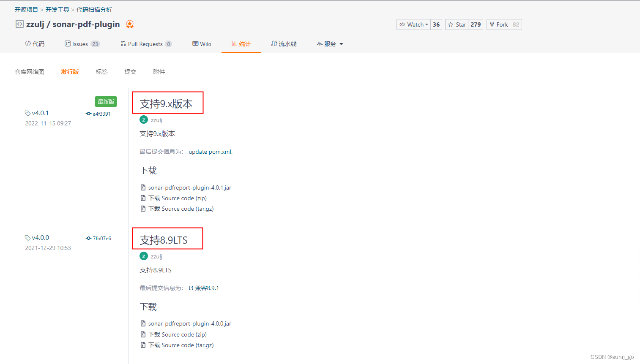Click the zzulj avatar under 支持8.9LTS
The height and width of the screenshot is (364, 640).
pyautogui.click(x=144, y=256)
